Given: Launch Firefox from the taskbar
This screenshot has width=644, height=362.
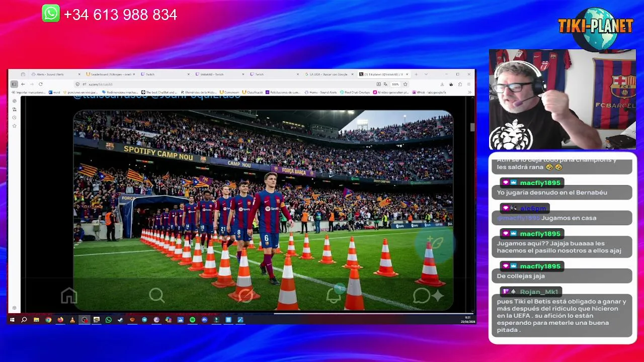Looking at the screenshot, I should tap(60, 320).
